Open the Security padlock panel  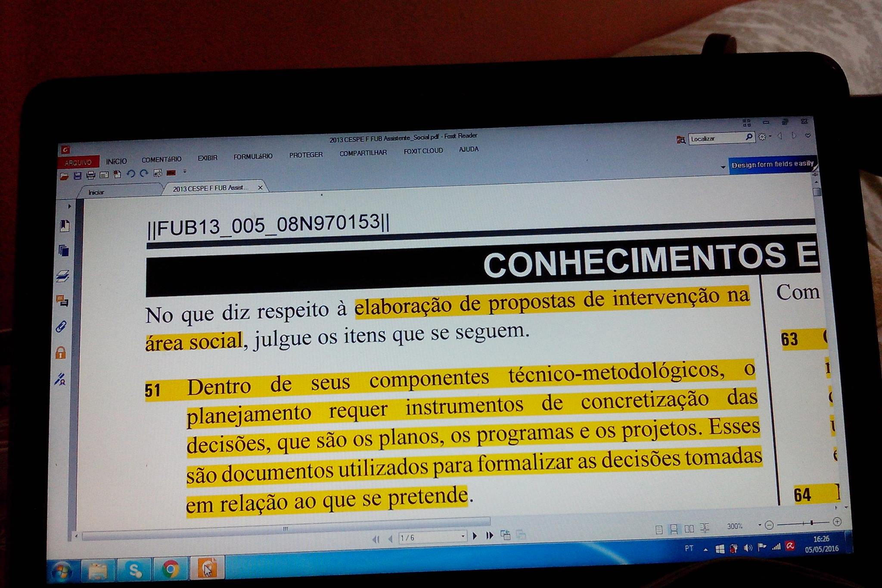pos(61,353)
